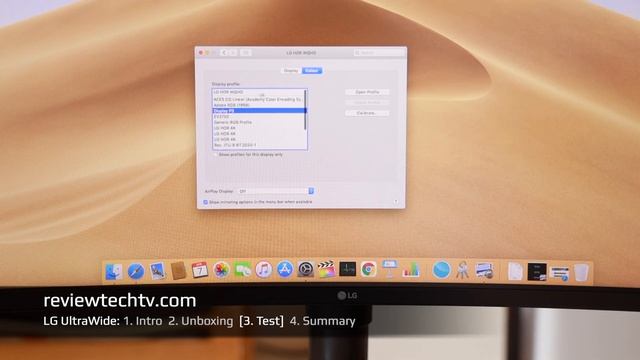Launch Final Cut Pro clapperboard icon
This screenshot has width=640, height=360.
(x=326, y=269)
